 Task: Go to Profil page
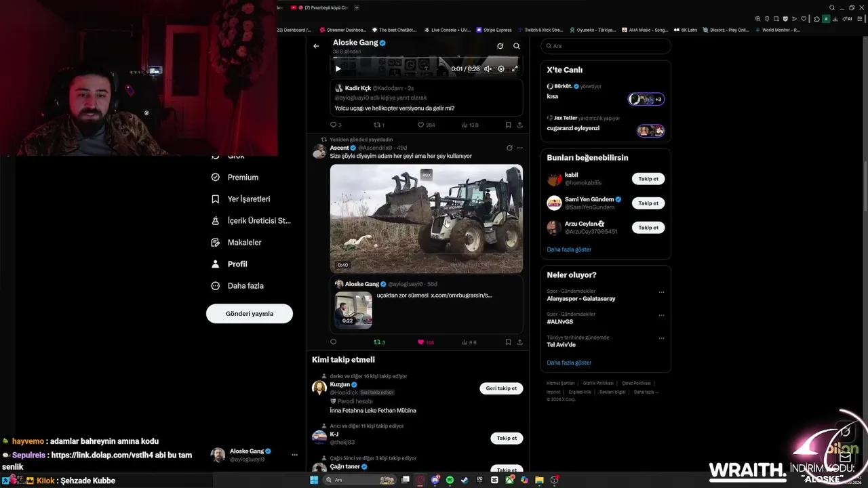point(229,264)
